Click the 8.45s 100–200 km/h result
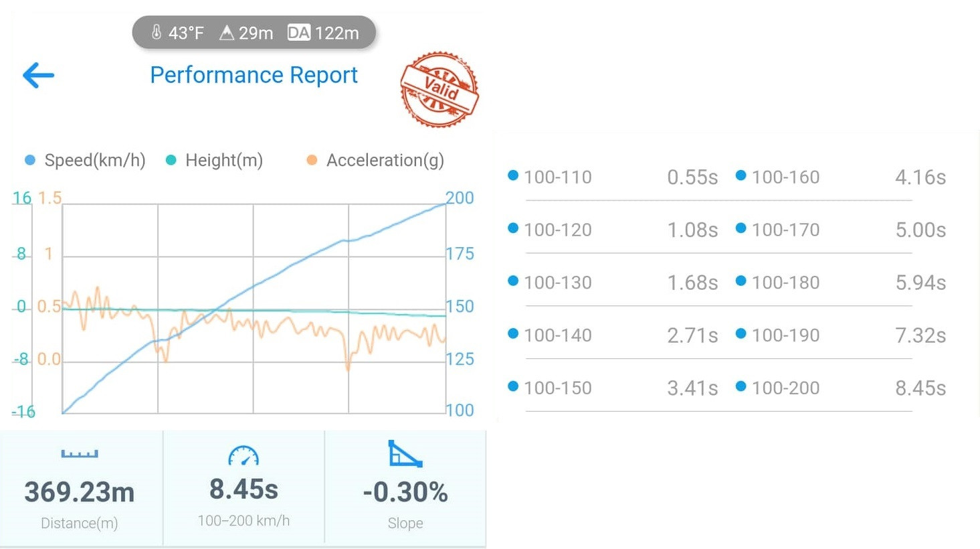Screen dimensions: 980x549 click(x=243, y=489)
